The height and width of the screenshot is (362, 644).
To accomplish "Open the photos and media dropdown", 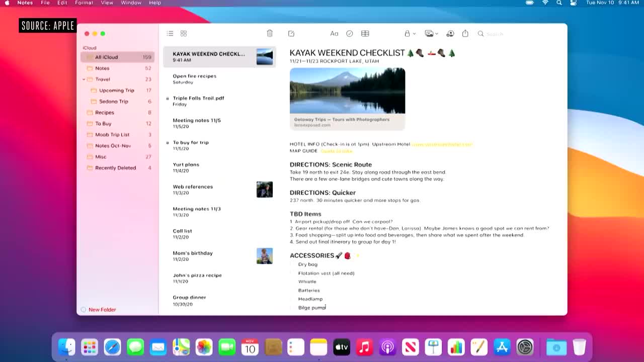I will pos(432,34).
